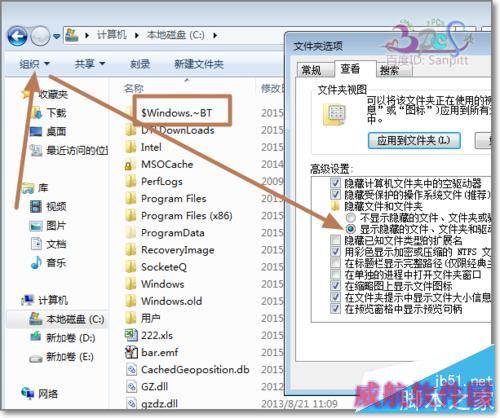Click the 应用到文件夹 (L) button
The height and width of the screenshot is (418, 500).
pyautogui.click(x=414, y=140)
